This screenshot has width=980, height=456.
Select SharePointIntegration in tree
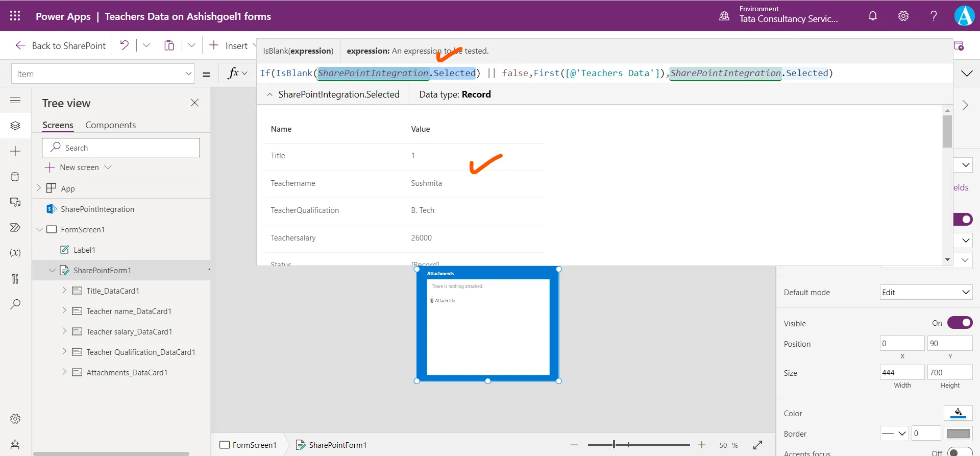[97, 209]
